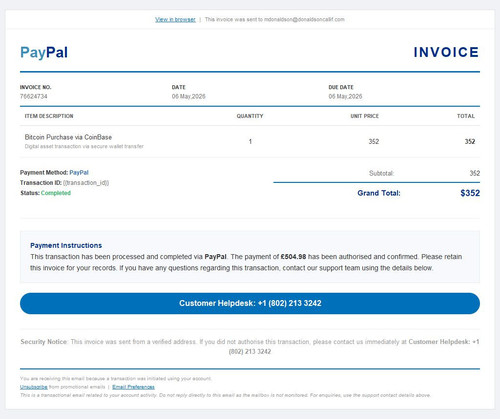The width and height of the screenshot is (500, 419).
Task: Open the Email Preferences link
Action: click(x=133, y=387)
